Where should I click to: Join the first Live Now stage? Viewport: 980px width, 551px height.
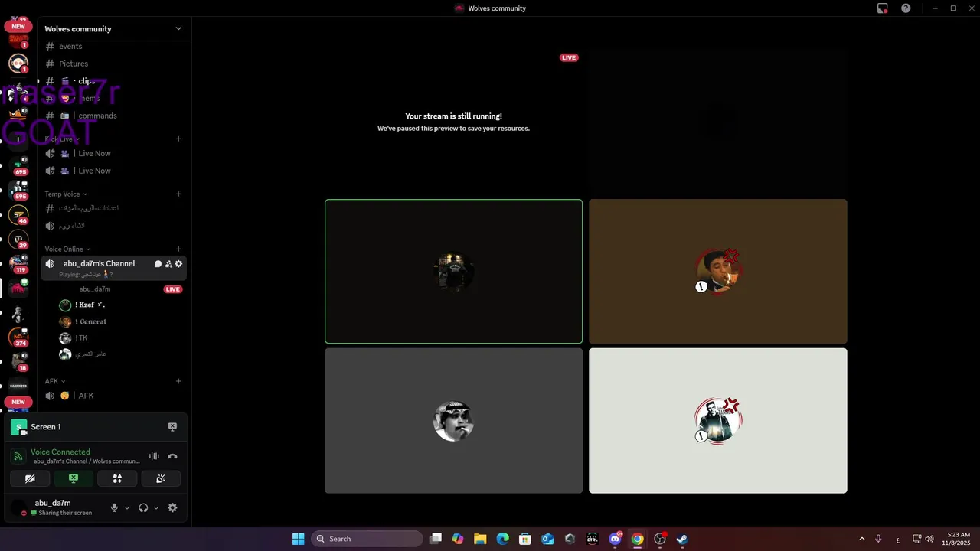[114, 153]
